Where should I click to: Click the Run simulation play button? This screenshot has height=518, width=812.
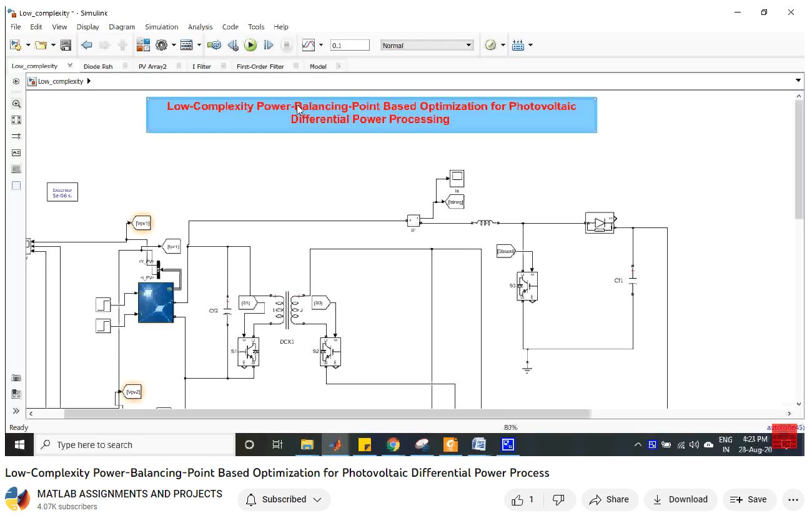tap(250, 45)
